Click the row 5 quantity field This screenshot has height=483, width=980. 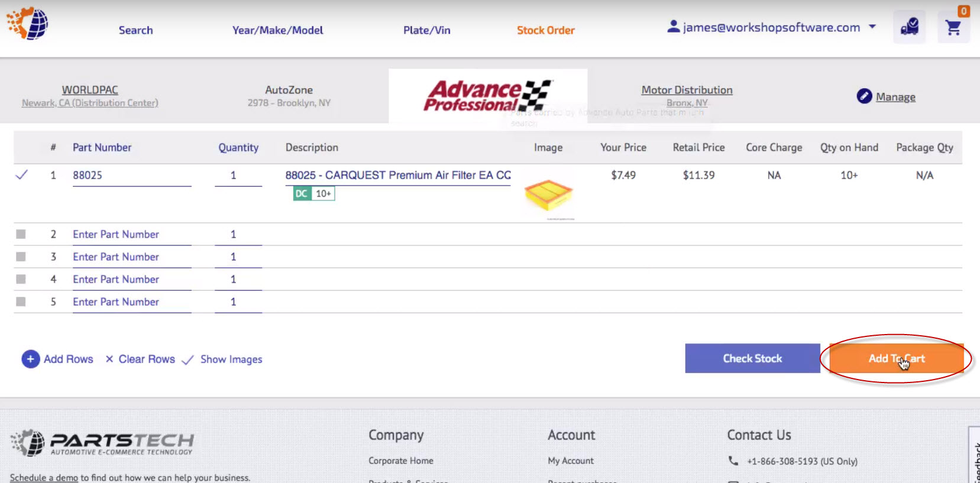(x=238, y=302)
